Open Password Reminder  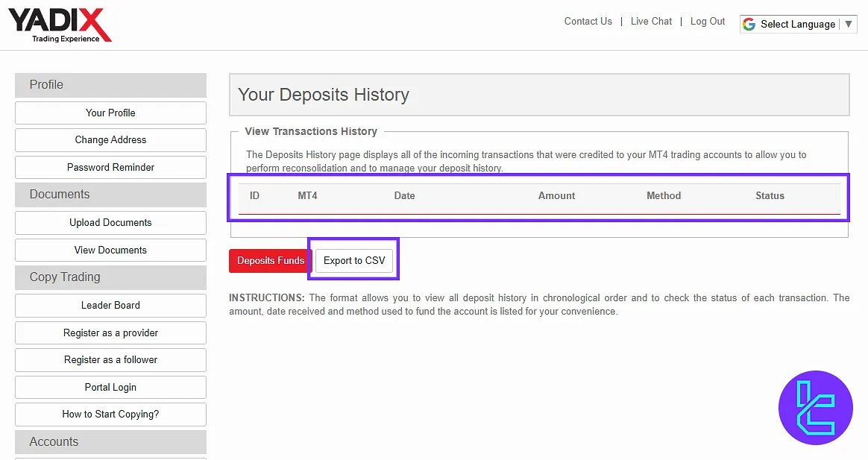point(110,167)
